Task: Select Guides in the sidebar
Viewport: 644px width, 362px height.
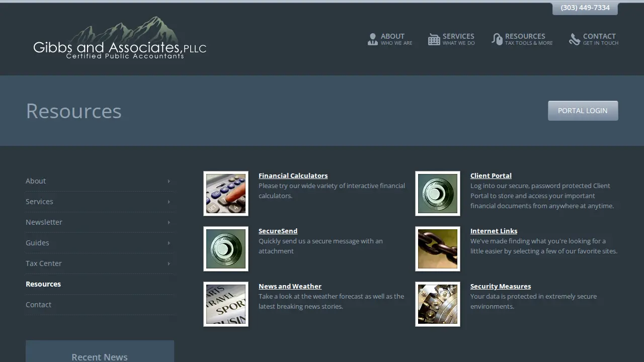Action: tap(100, 243)
